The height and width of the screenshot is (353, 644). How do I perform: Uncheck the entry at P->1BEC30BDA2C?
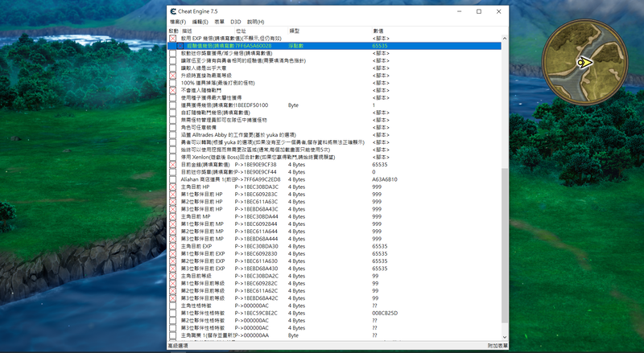tap(173, 276)
